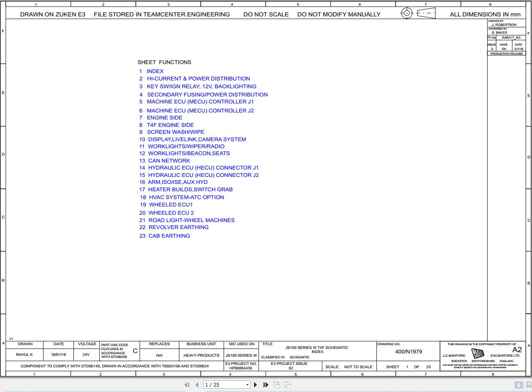Click the STD00140 compliance note text
This screenshot has width=532, height=392.
coord(115,366)
